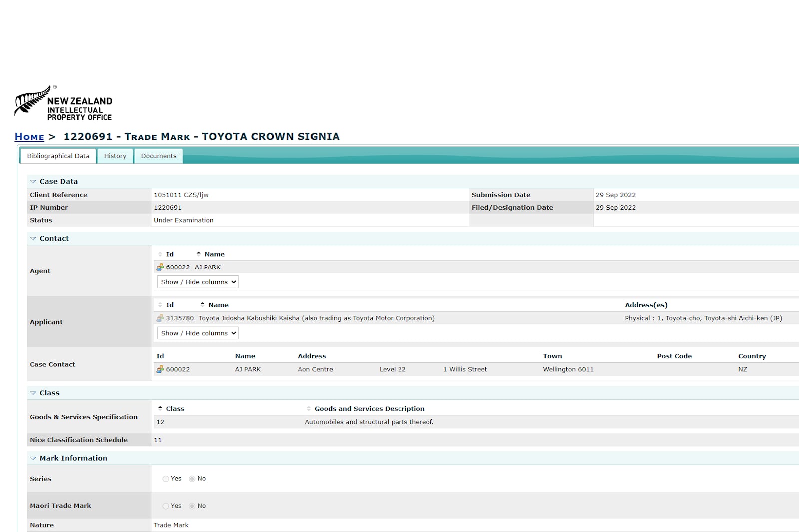The image size is (799, 532).
Task: Click Submission Date value 29 Sep 2022
Action: click(x=616, y=195)
